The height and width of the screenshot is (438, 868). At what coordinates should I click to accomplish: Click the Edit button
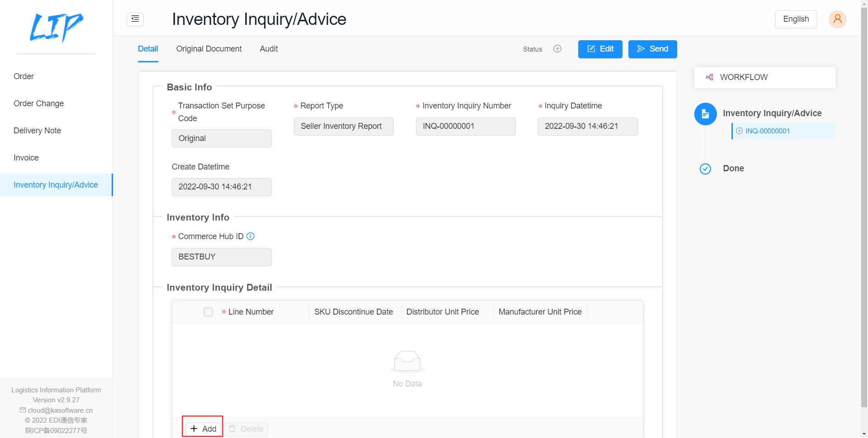click(600, 49)
